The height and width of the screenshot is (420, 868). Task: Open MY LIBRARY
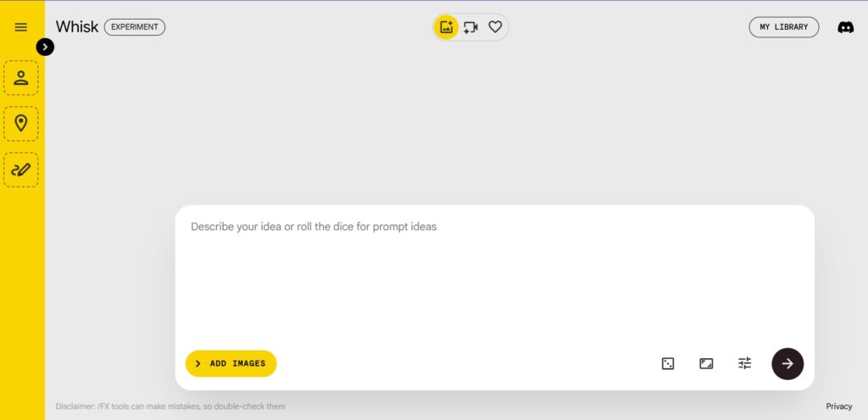click(x=783, y=27)
